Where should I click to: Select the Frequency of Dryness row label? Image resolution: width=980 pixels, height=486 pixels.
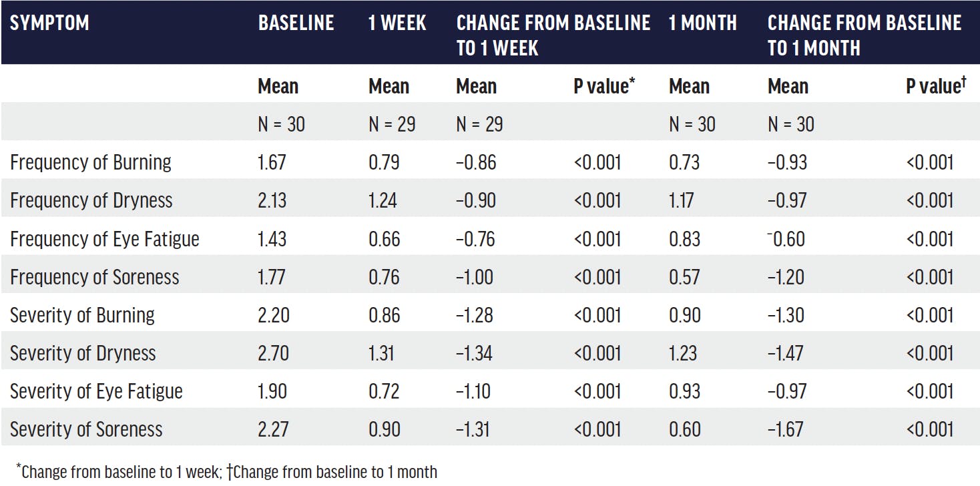click(x=91, y=200)
